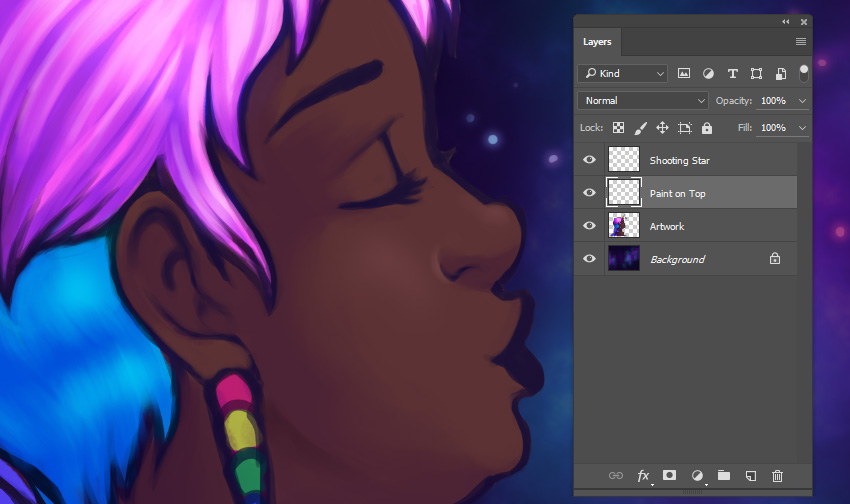This screenshot has height=504, width=850.
Task: Select the Background layer name
Action: (x=678, y=260)
